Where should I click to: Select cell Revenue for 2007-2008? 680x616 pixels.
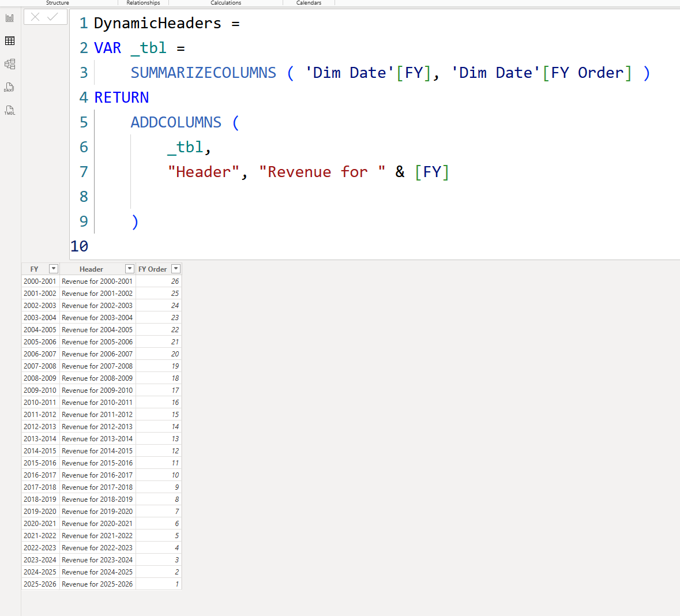97,366
